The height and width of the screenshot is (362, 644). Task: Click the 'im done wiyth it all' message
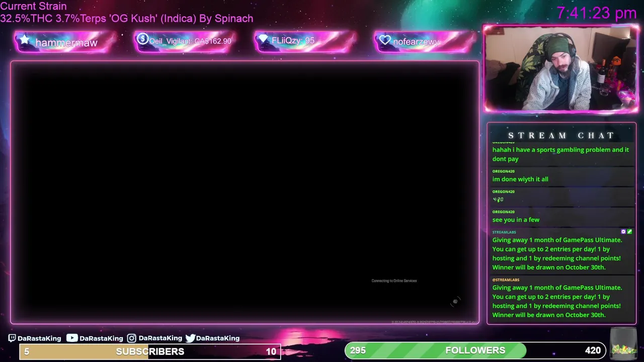click(520, 179)
